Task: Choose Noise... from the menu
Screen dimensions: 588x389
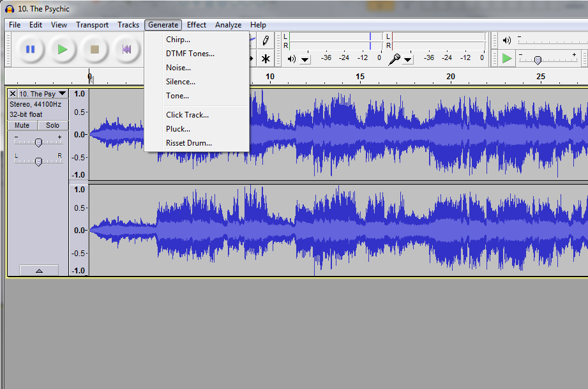Action: 197,68
